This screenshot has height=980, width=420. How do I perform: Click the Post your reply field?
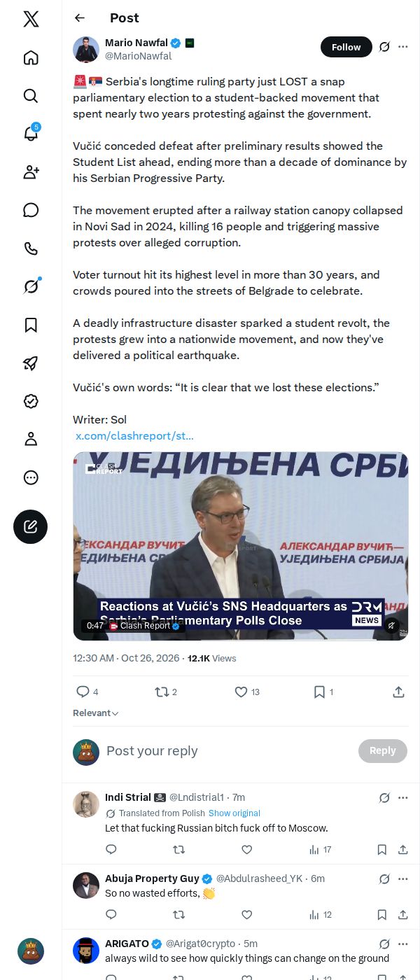pyautogui.click(x=227, y=751)
